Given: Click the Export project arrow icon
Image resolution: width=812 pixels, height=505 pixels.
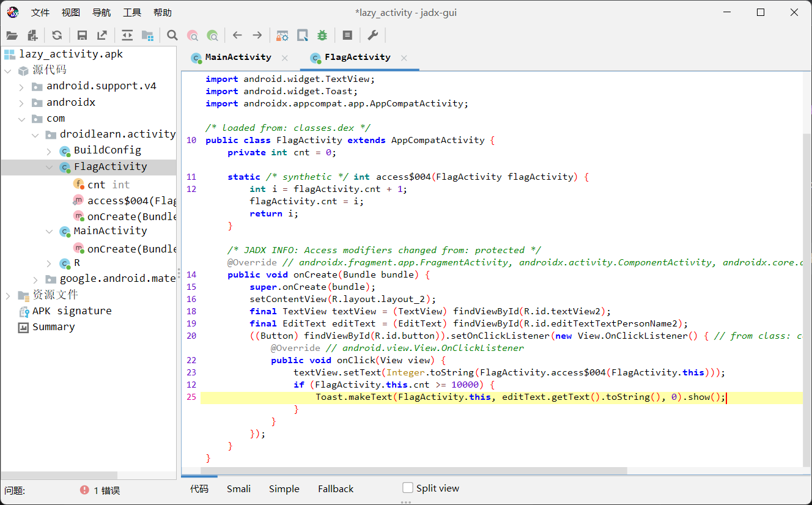Looking at the screenshot, I should coord(102,35).
